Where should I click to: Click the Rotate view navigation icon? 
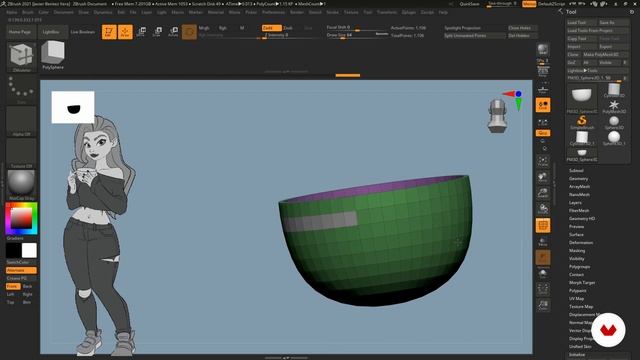pos(543,209)
